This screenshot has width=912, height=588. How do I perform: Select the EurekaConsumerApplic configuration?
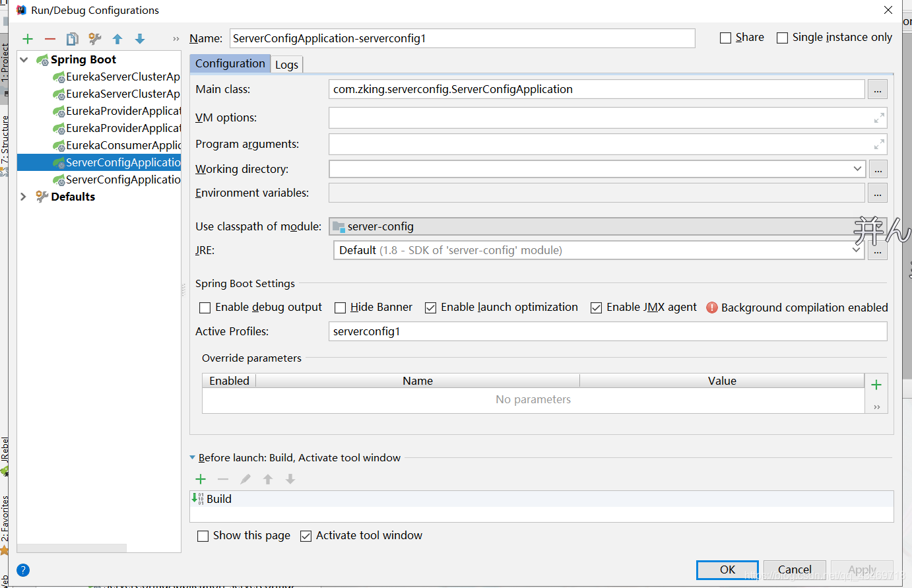click(x=117, y=145)
